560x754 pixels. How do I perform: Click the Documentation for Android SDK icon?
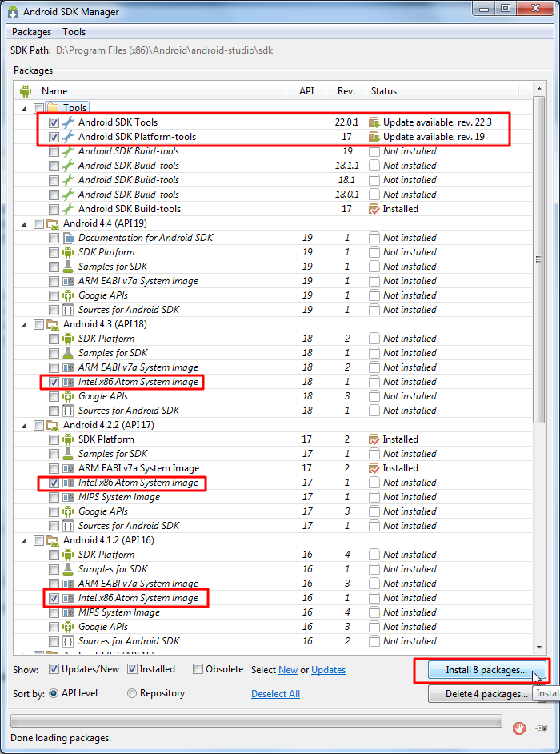point(68,238)
